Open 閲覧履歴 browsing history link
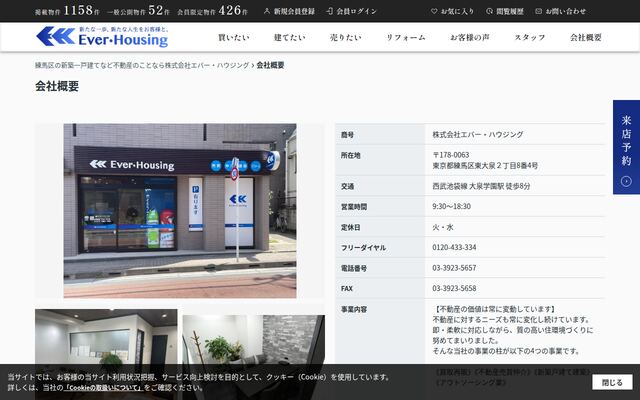This screenshot has width=640, height=400. point(505,11)
